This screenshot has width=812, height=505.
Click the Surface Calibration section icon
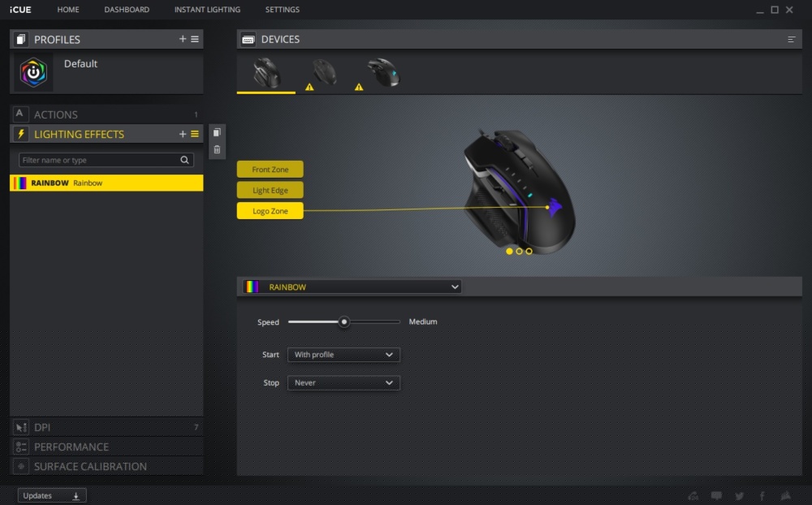pos(21,467)
